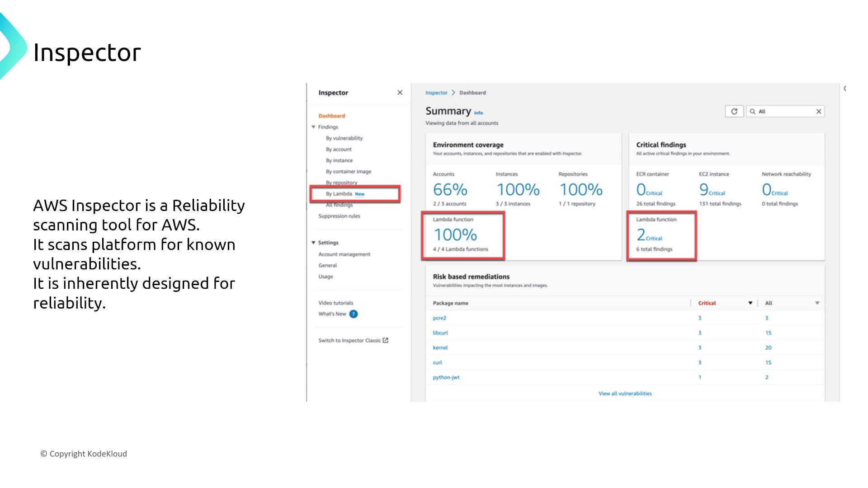Click the breadcrumb chevron after Inspector
The image size is (868, 488).
click(x=453, y=93)
